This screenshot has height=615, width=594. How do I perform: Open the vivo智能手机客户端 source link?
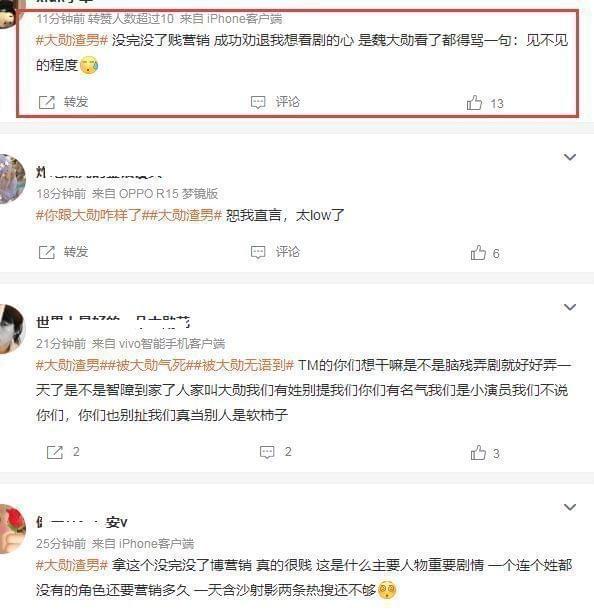[172, 344]
